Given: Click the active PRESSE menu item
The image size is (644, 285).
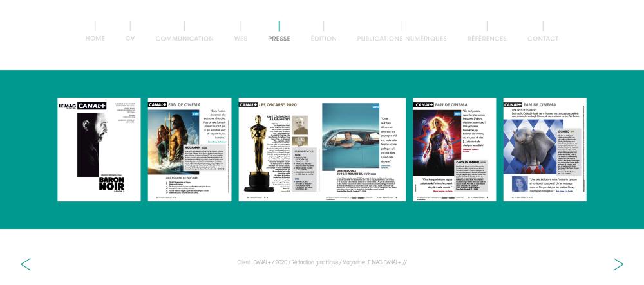Looking at the screenshot, I should click(x=279, y=39).
